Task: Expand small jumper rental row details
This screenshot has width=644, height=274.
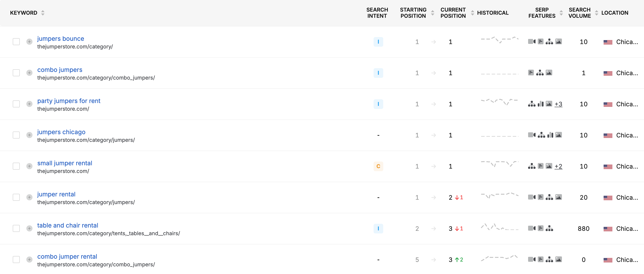Action: click(x=29, y=166)
